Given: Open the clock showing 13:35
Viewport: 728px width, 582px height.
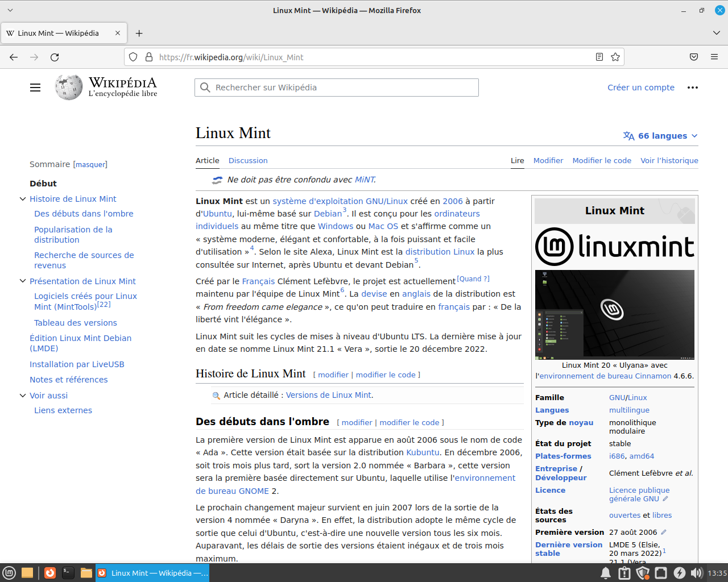Looking at the screenshot, I should pyautogui.click(x=717, y=573).
